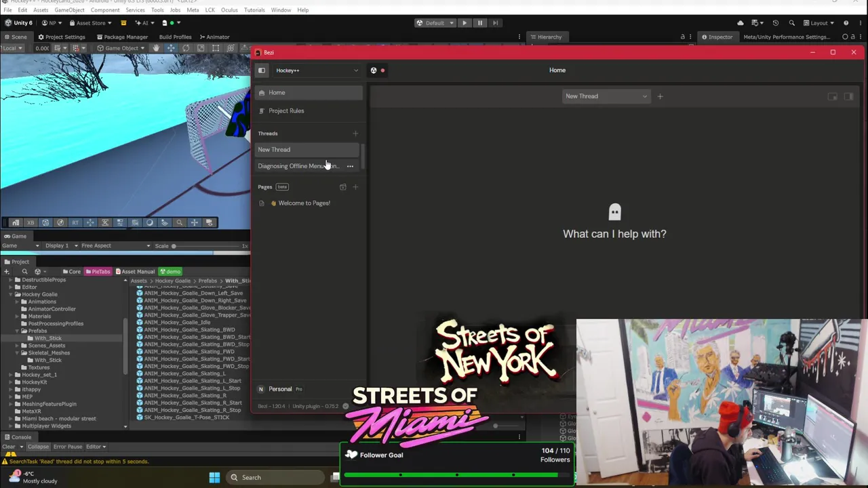Select the PieTabs label in Project panel
The width and height of the screenshot is (868, 488).
(x=98, y=272)
